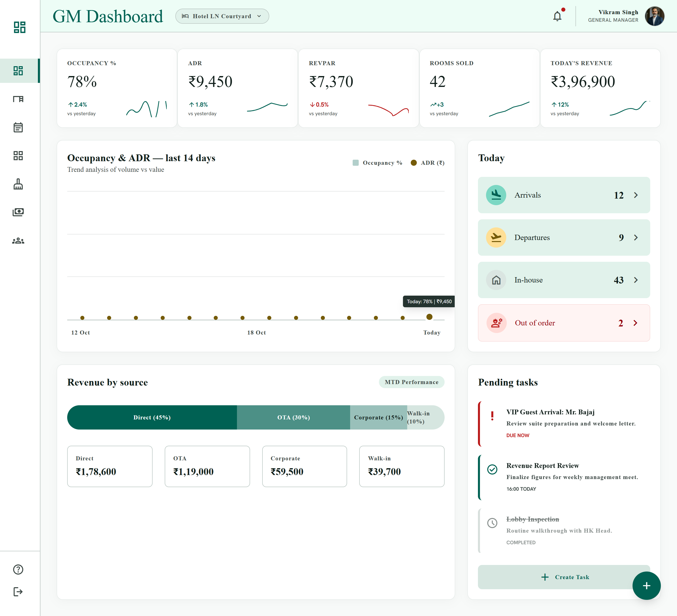The image size is (677, 616).
Task: Click the Corporate ₹59,500 card
Action: [305, 466]
